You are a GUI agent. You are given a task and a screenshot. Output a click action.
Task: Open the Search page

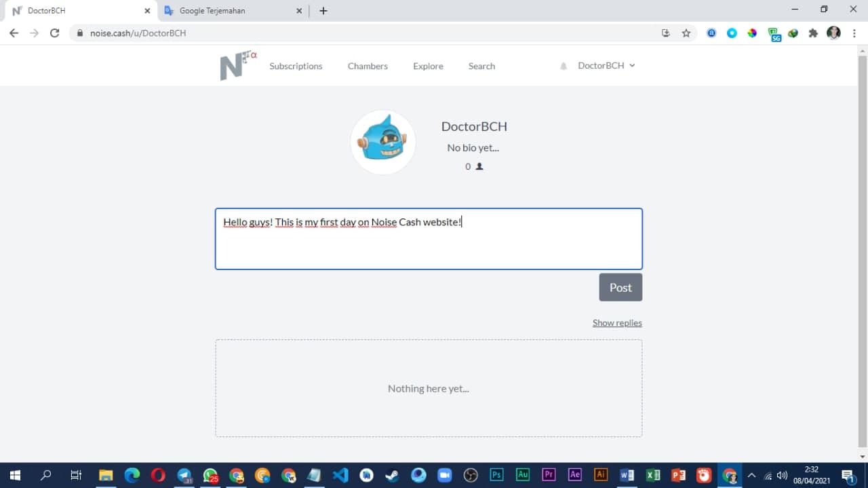(481, 66)
